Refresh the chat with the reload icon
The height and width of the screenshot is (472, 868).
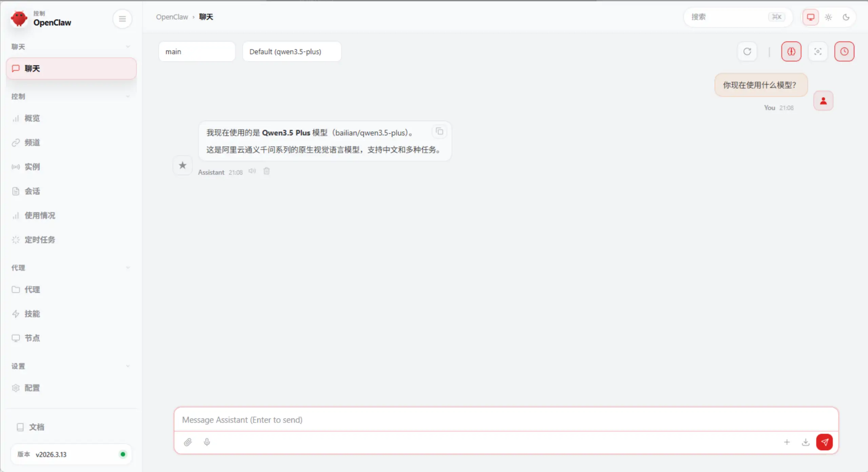coord(747,52)
